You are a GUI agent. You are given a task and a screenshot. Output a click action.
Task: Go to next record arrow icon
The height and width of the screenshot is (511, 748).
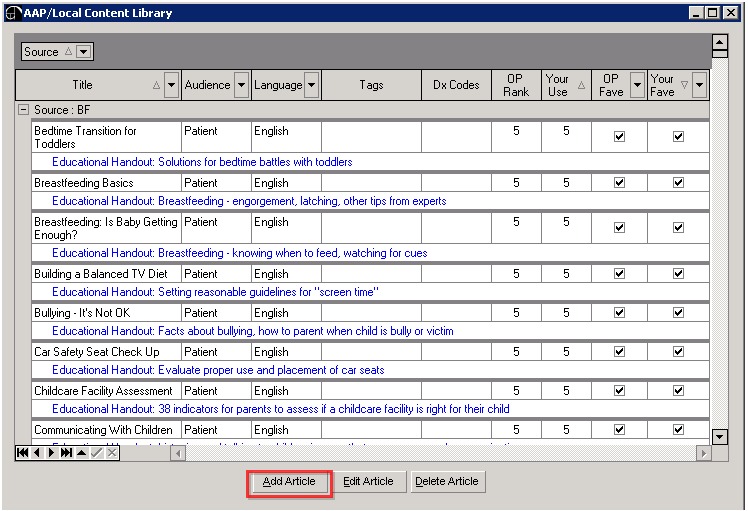coord(52,452)
